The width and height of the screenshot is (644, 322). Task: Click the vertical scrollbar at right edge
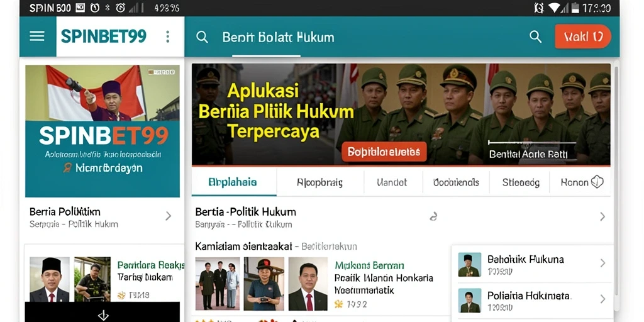(x=616, y=180)
